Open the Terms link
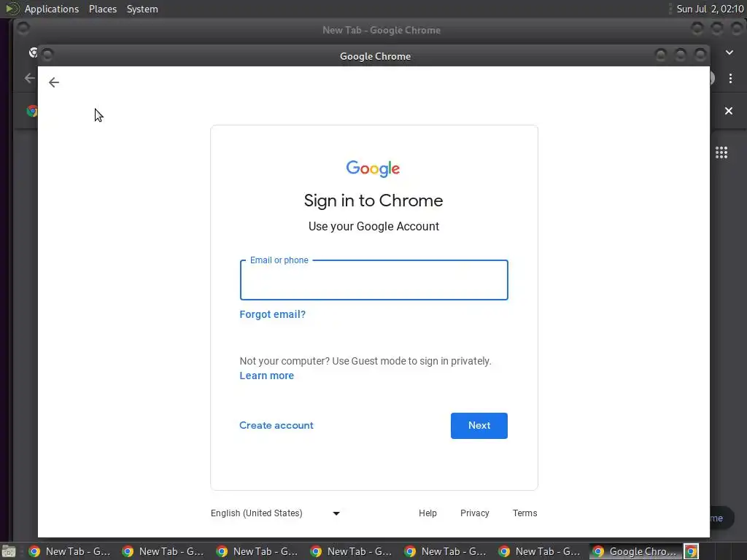Viewport: 747px width, 560px height. tap(525, 513)
